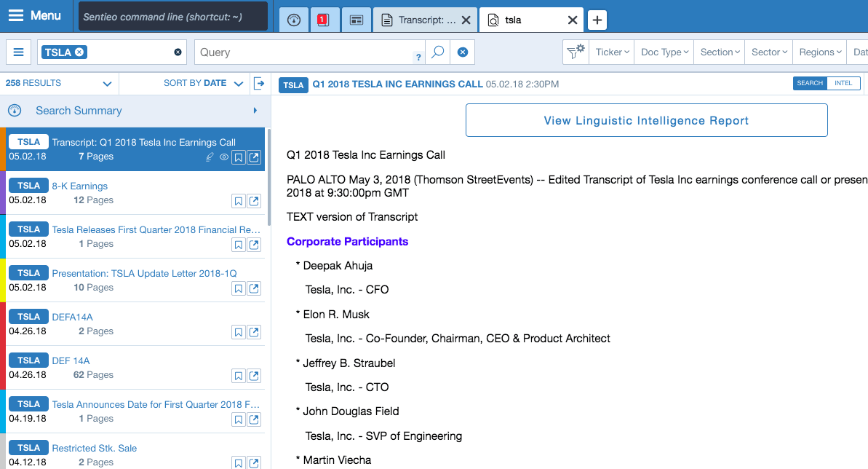
Task: Select SEARCH mode toggle
Action: pos(809,83)
